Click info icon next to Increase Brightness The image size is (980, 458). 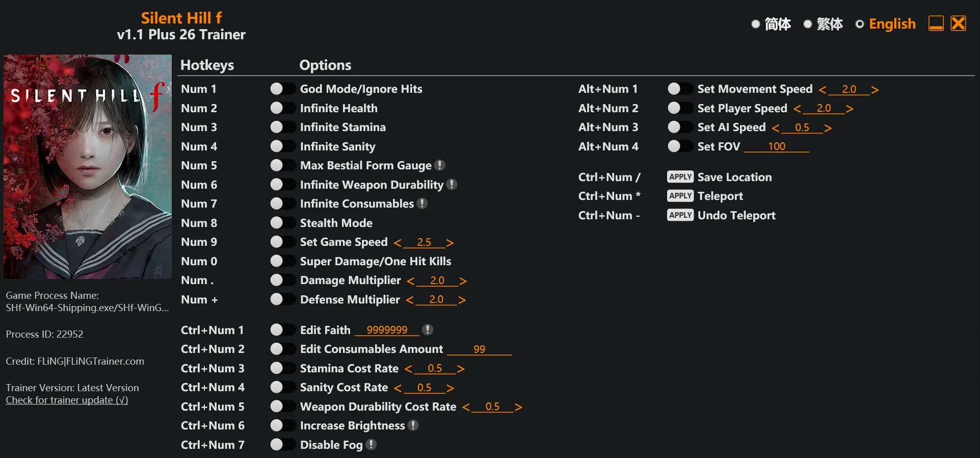(x=413, y=425)
